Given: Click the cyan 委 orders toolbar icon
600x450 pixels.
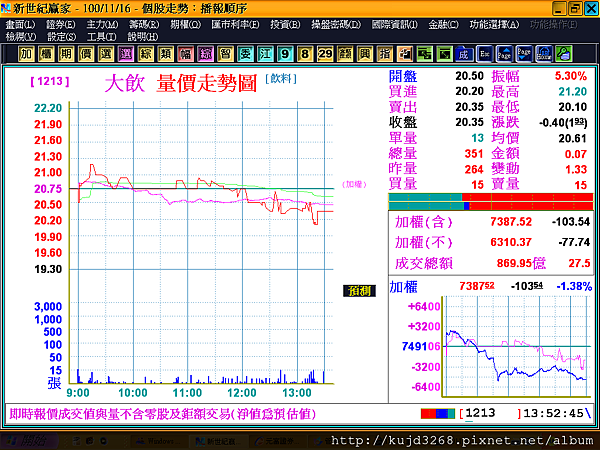Looking at the screenshot, I should coord(245,54).
